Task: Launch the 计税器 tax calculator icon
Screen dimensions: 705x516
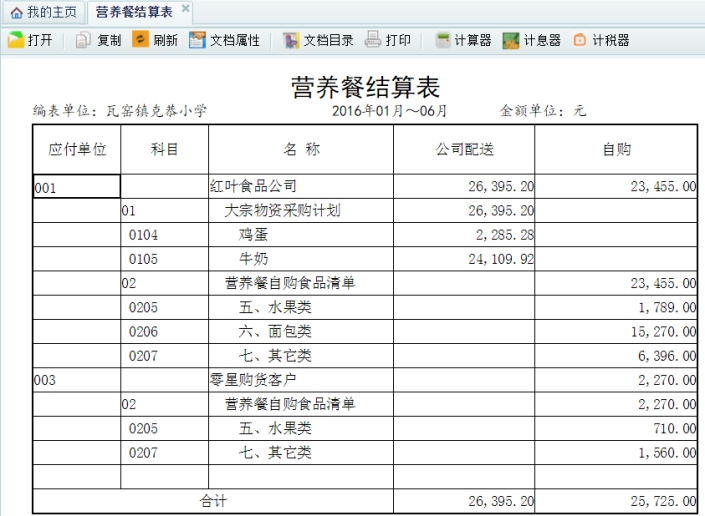Action: click(580, 40)
